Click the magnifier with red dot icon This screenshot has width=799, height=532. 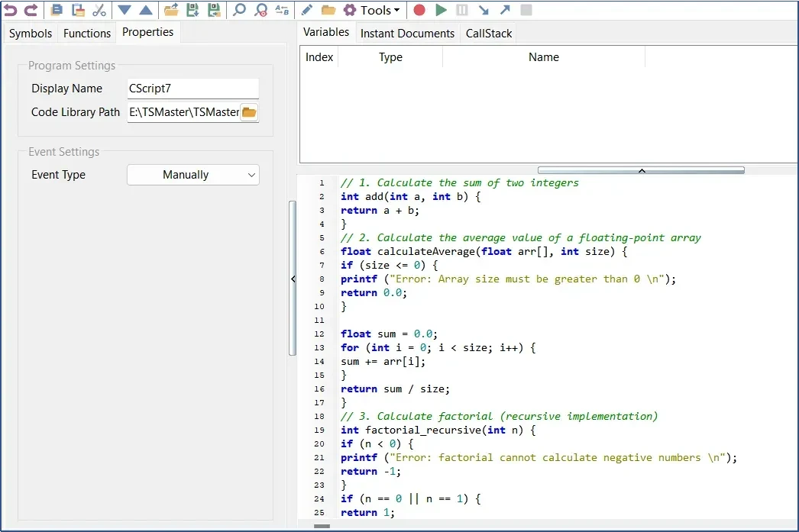click(x=261, y=10)
